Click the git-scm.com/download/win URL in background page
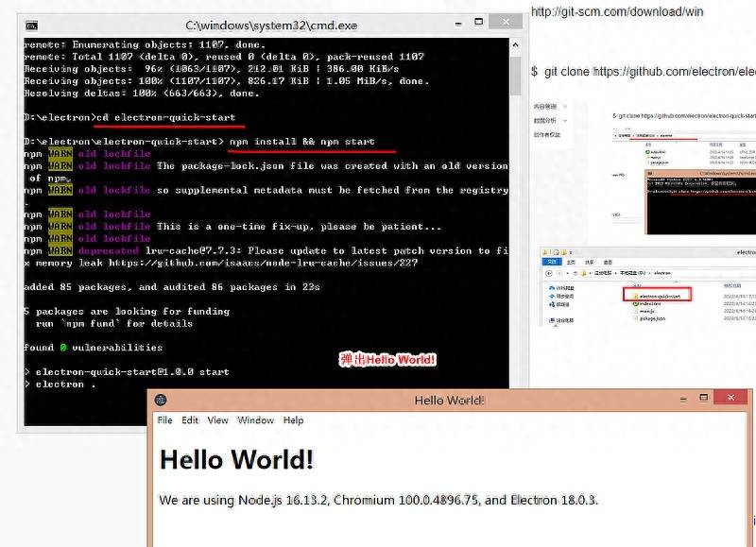This screenshot has width=756, height=547. (617, 11)
